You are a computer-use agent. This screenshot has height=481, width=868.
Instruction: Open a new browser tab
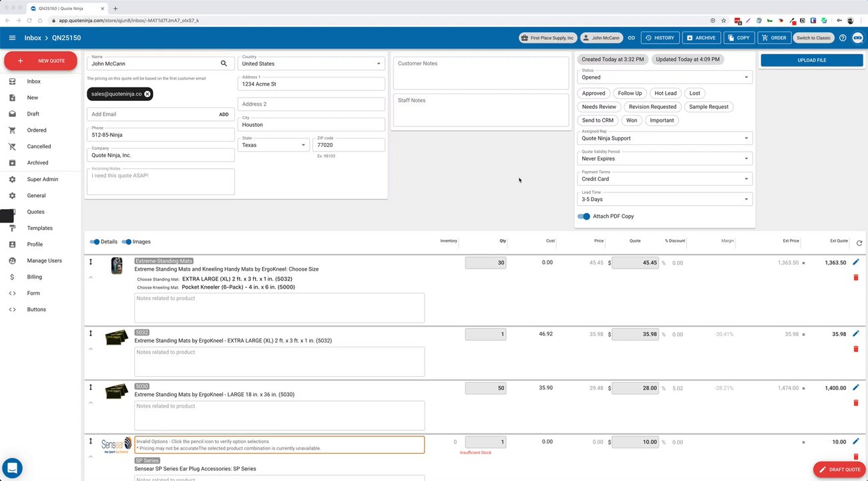click(x=116, y=9)
